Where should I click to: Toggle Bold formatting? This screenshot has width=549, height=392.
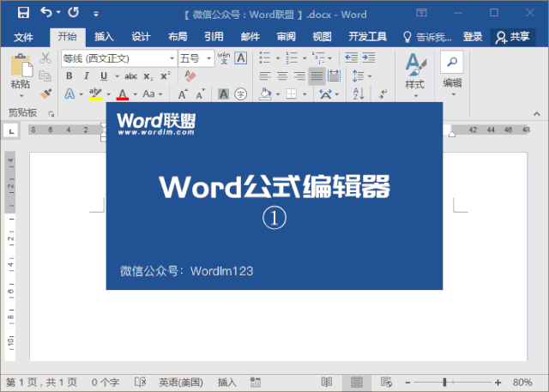[67, 75]
